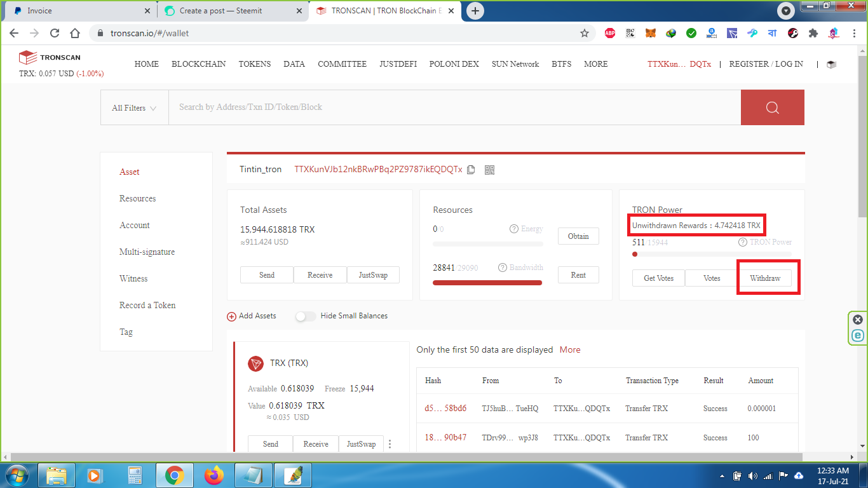
Task: Click the TRON Power help question-mark icon
Action: [743, 242]
